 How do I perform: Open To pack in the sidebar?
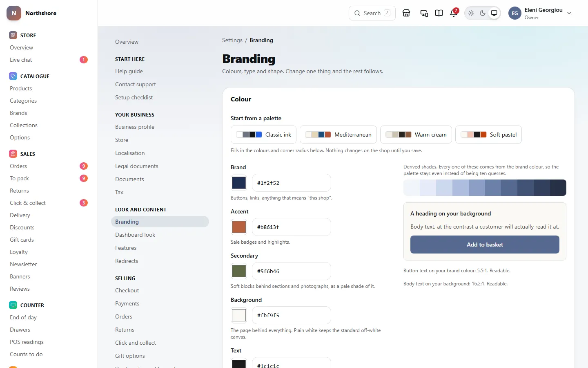click(49, 178)
